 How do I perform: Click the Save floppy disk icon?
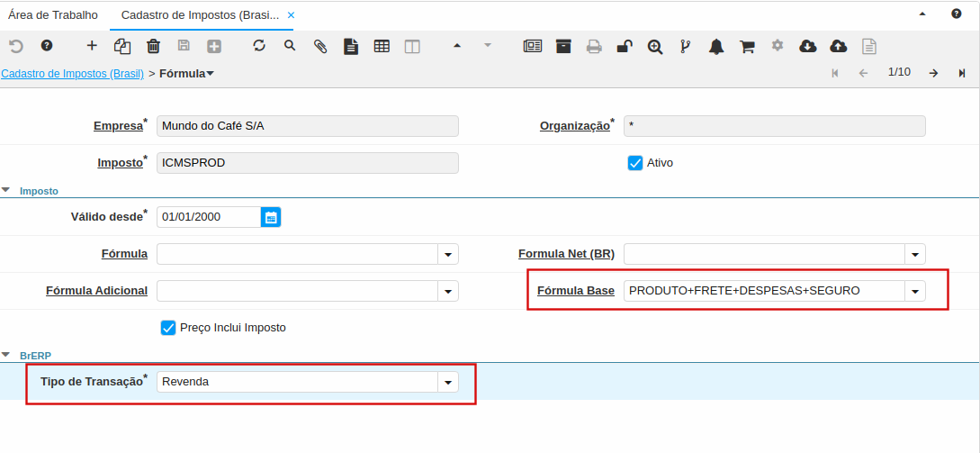(x=184, y=46)
